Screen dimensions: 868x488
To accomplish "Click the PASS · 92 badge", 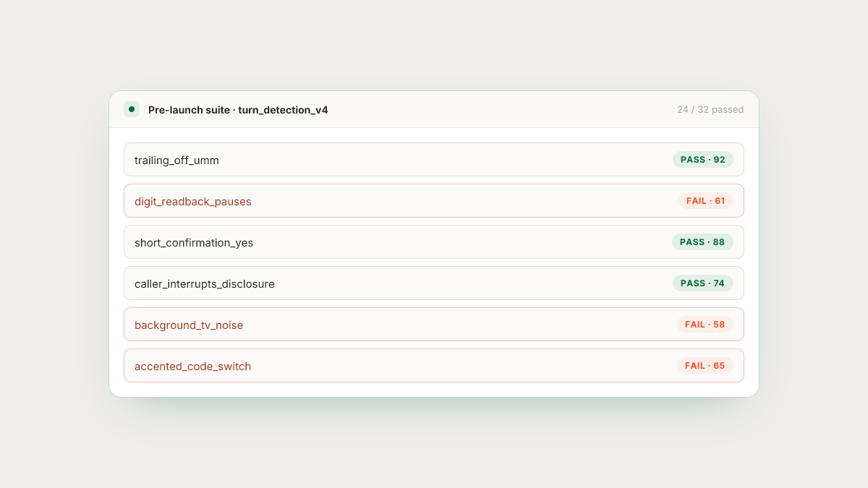I will [702, 160].
